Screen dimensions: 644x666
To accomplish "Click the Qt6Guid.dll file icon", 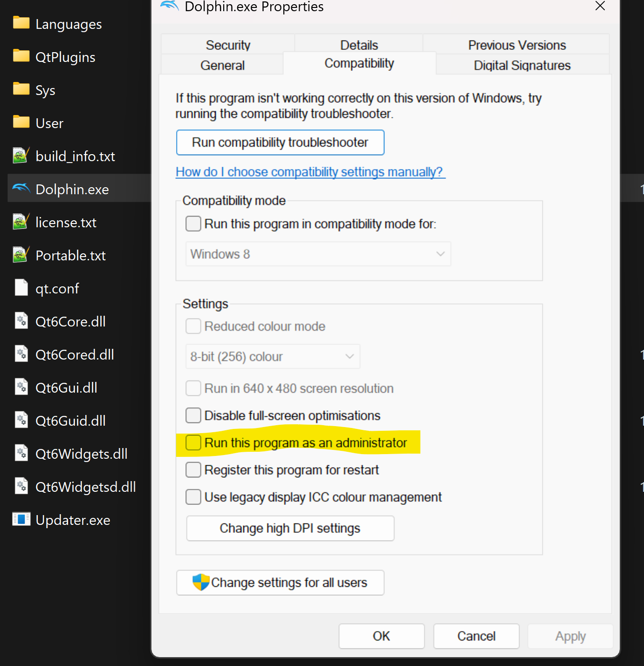I will pyautogui.click(x=21, y=420).
